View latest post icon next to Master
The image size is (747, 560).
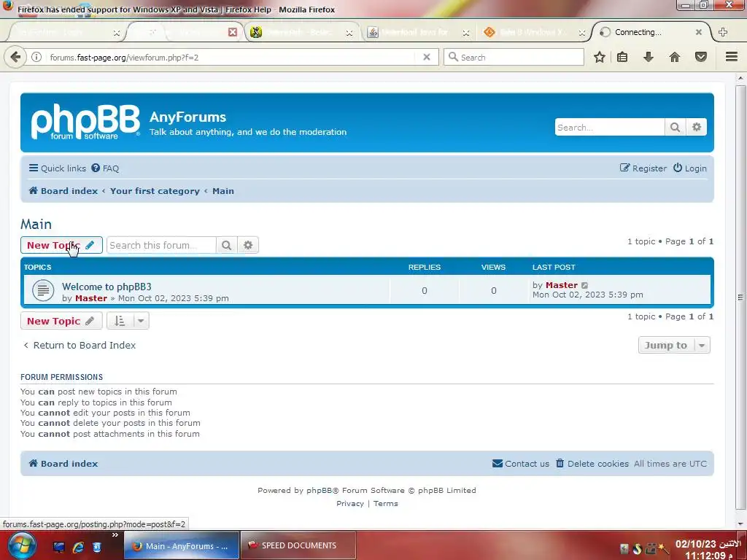(584, 285)
